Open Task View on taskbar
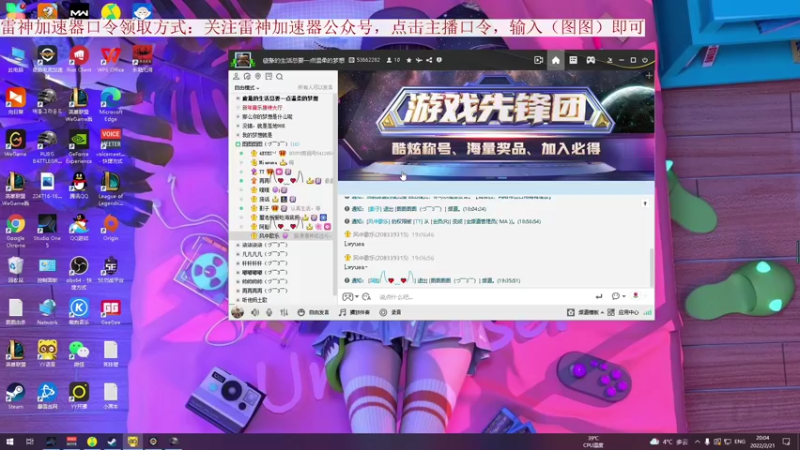Screen dimensions: 800x450 click(x=30, y=441)
